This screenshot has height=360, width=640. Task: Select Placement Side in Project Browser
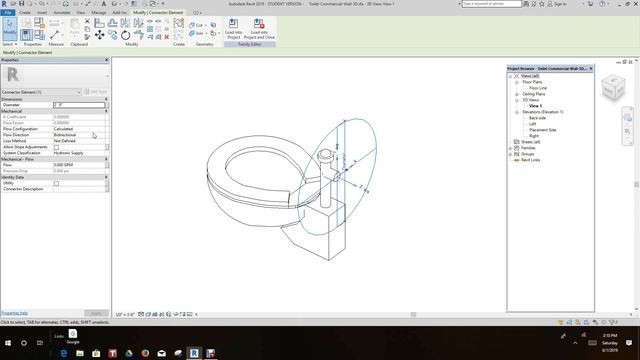[542, 130]
